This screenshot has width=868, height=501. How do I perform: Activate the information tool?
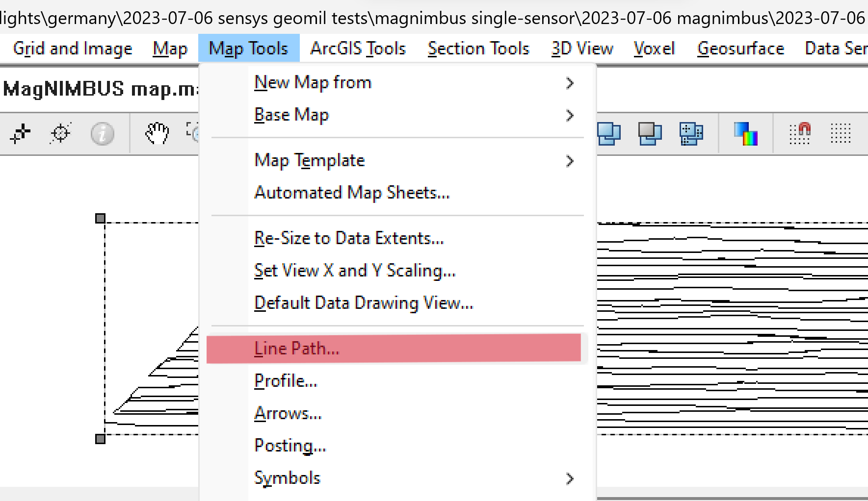[x=102, y=133]
